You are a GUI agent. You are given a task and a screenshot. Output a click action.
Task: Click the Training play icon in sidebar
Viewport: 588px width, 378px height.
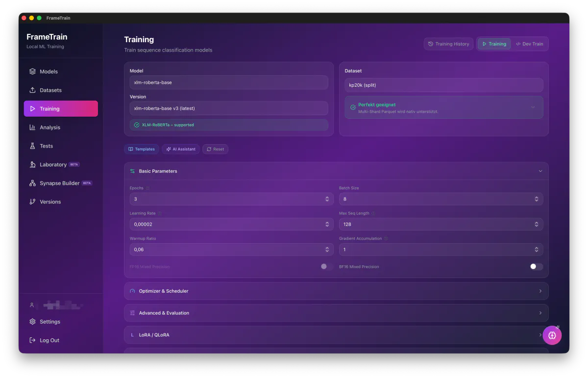pyautogui.click(x=32, y=108)
